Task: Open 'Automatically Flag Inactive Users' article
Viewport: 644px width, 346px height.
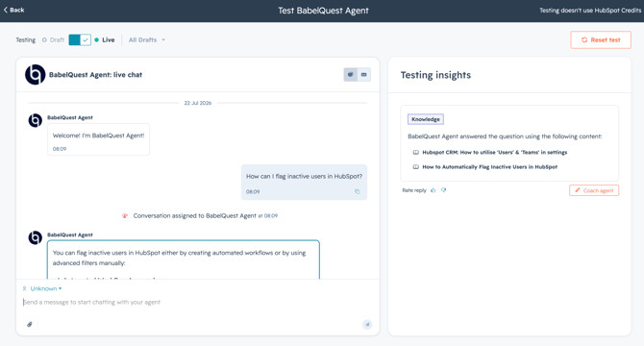Action: click(x=489, y=167)
